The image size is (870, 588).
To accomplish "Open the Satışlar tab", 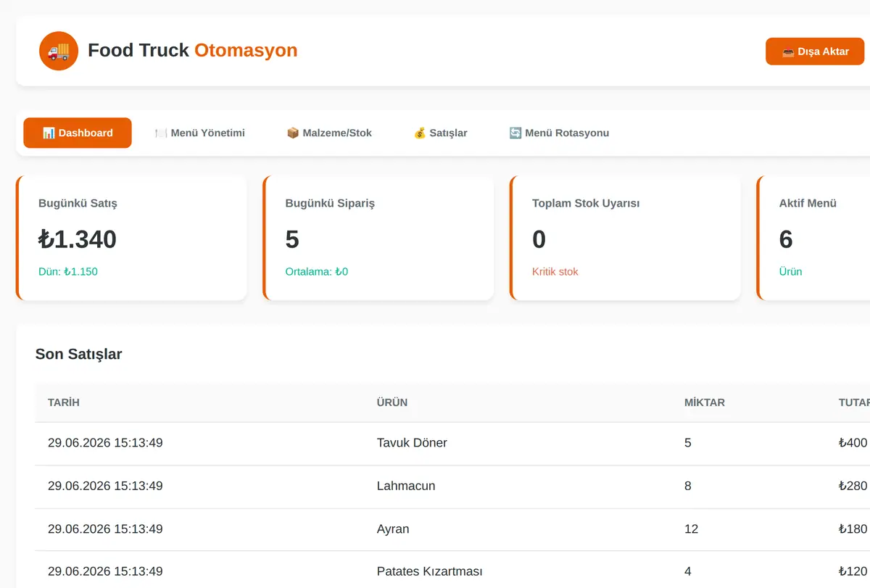I will coord(440,133).
